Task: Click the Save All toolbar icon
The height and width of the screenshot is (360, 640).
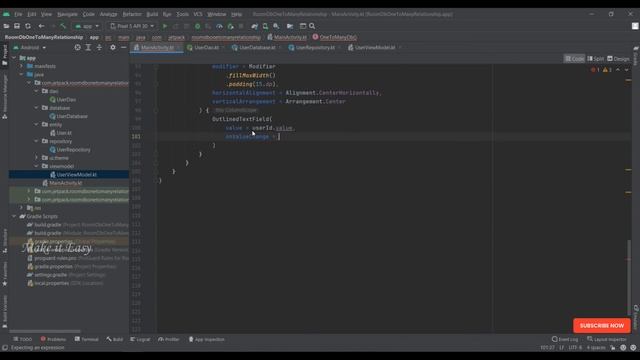Action: coord(17,26)
